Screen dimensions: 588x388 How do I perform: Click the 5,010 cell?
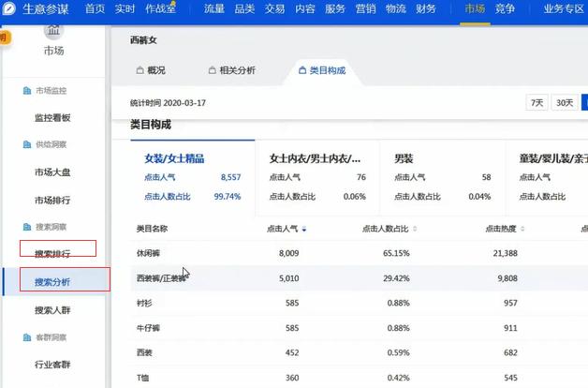pos(288,278)
